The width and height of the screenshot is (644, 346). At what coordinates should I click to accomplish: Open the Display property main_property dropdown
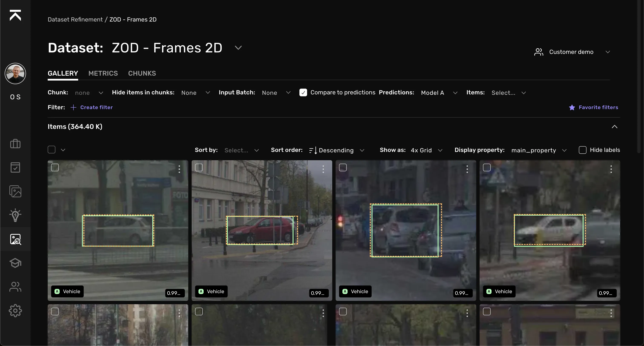(539, 150)
